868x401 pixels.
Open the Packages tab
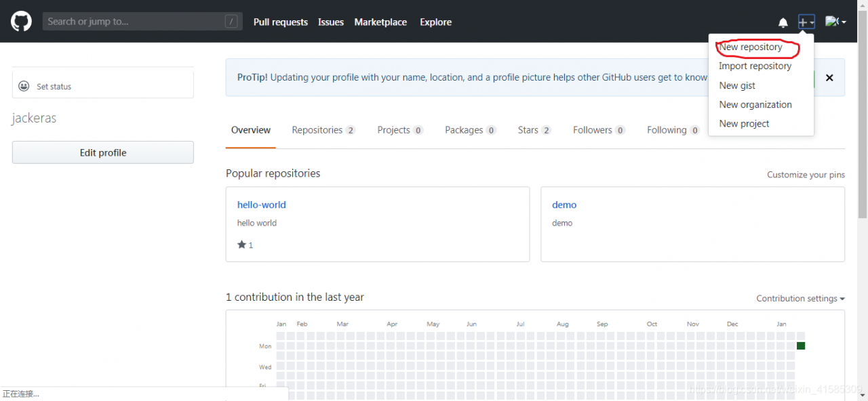(x=471, y=130)
